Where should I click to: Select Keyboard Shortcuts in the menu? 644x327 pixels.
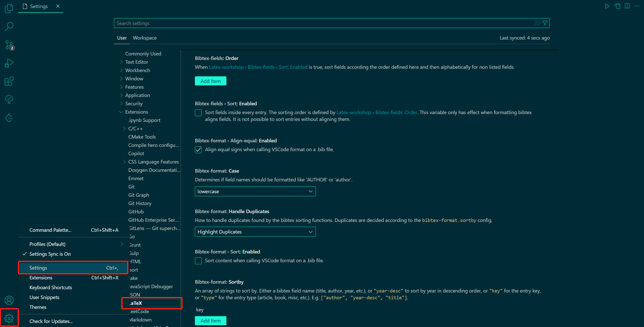tap(51, 287)
